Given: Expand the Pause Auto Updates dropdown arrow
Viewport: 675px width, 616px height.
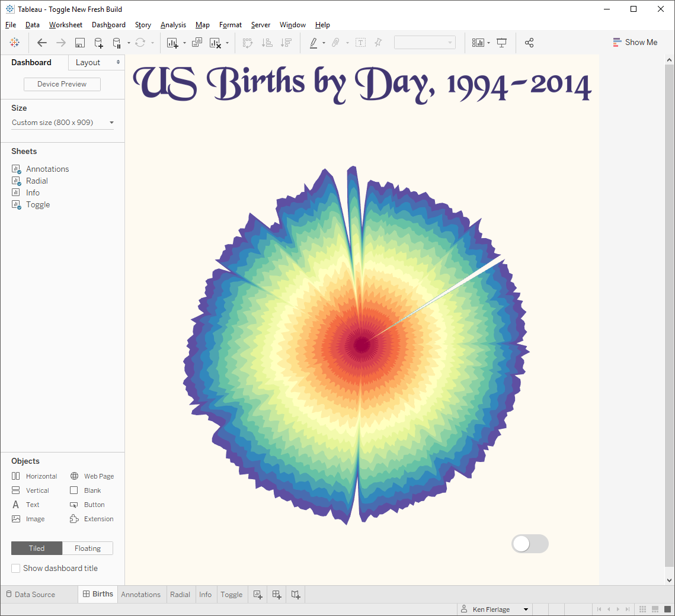Looking at the screenshot, I should (129, 43).
